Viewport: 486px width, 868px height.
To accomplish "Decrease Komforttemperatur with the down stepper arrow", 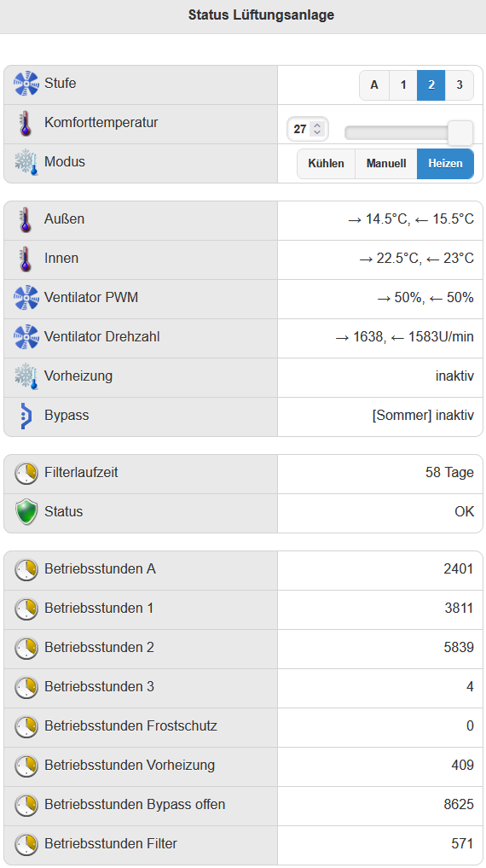I will [317, 133].
